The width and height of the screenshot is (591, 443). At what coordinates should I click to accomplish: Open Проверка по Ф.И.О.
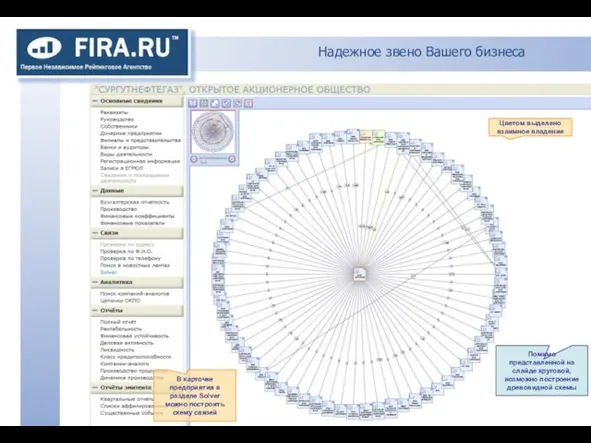126,251
